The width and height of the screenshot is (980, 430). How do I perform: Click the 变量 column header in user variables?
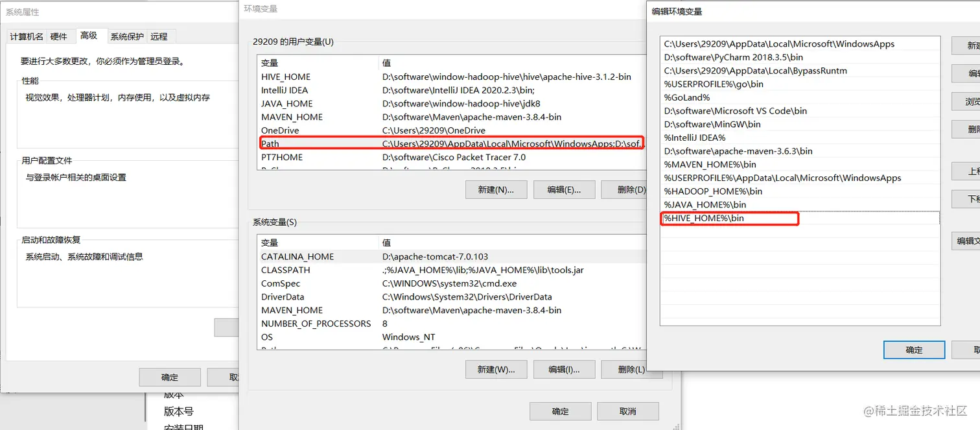[318, 63]
